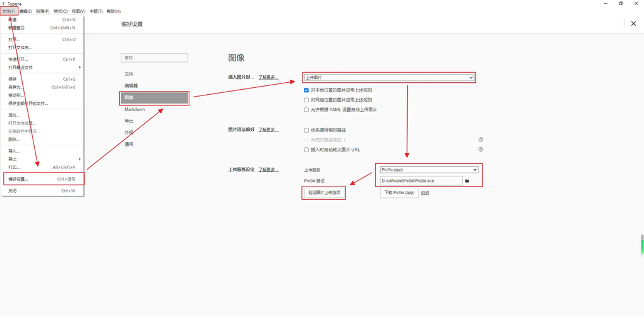The image size is (644, 316).
Task: Select 打开文件夹... menu entry
Action: point(42,47)
